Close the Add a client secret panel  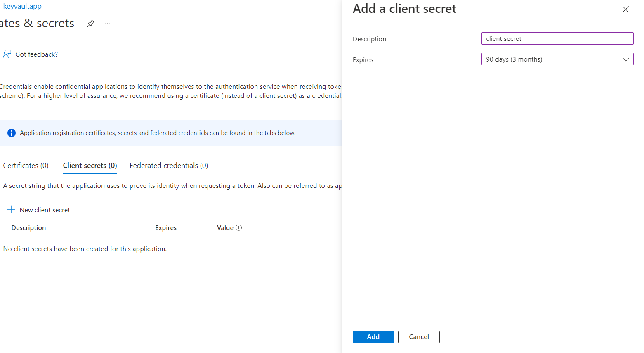(625, 9)
